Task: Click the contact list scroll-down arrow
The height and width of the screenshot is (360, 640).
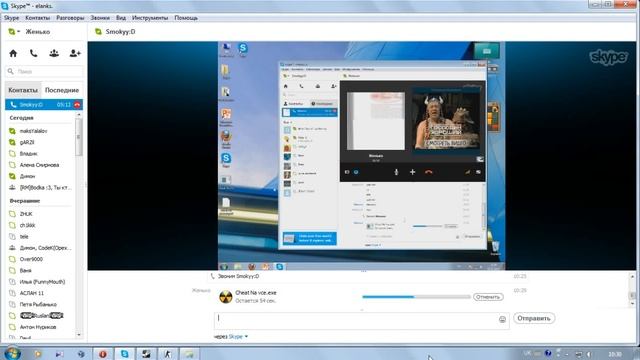Action: tap(79, 336)
